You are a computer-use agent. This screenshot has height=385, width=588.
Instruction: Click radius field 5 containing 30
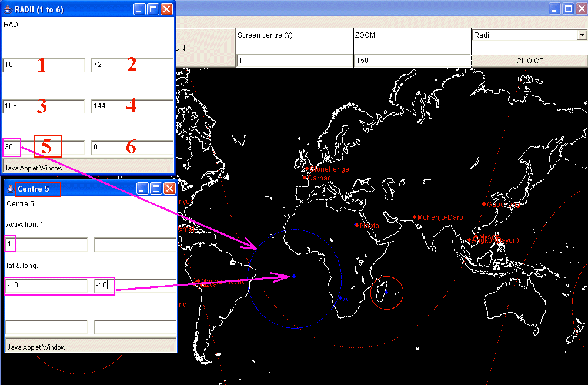44,148
